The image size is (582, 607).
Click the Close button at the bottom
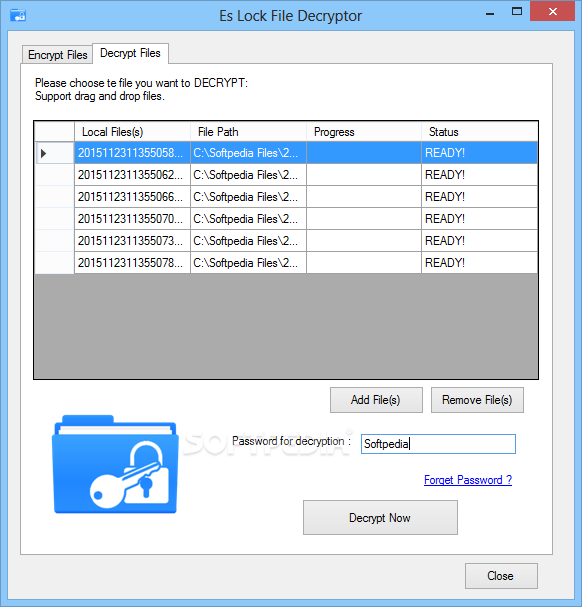(x=501, y=576)
